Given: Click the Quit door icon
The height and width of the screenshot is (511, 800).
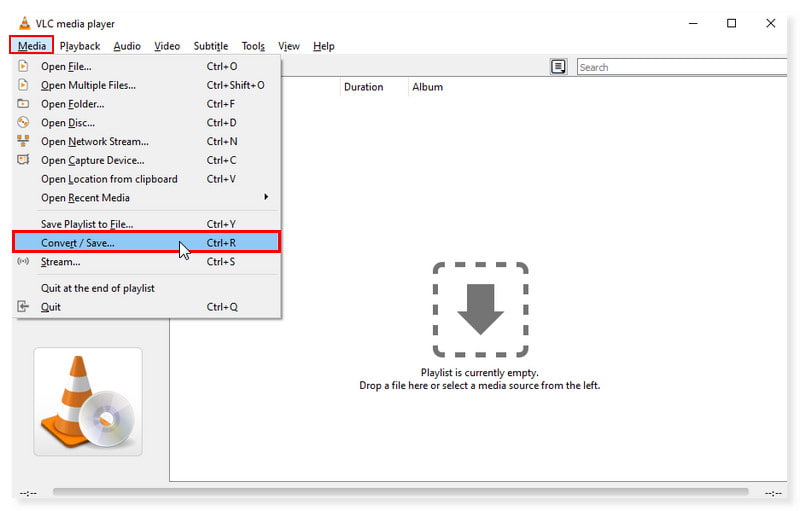Looking at the screenshot, I should [x=23, y=307].
